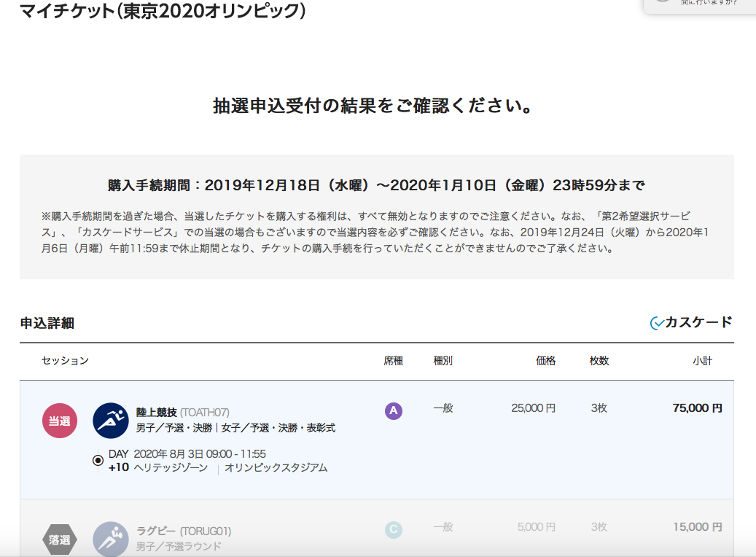This screenshot has width=756, height=557.
Task: Click the 小計 column header
Action: point(703,361)
